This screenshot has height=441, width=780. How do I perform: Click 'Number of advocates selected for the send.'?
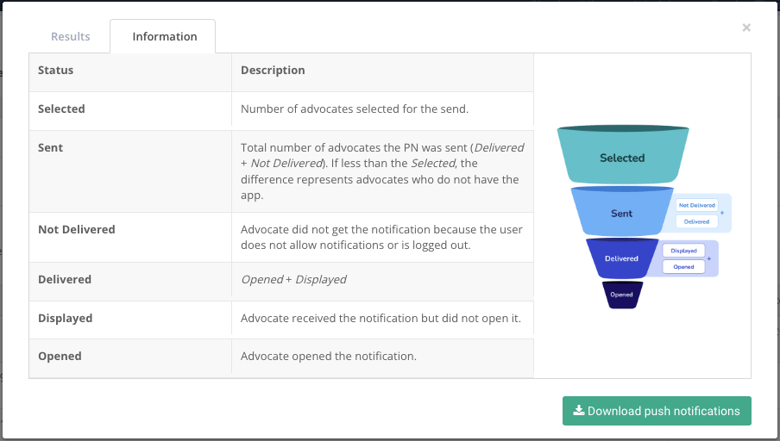click(x=355, y=109)
